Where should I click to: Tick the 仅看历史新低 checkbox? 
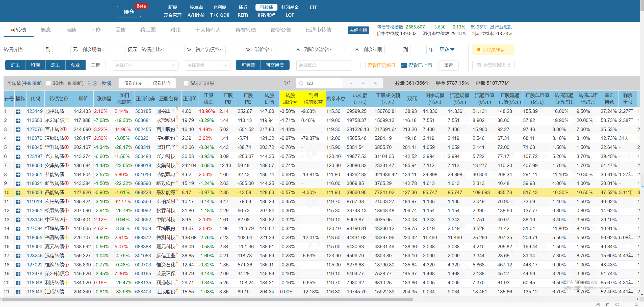click(363, 65)
